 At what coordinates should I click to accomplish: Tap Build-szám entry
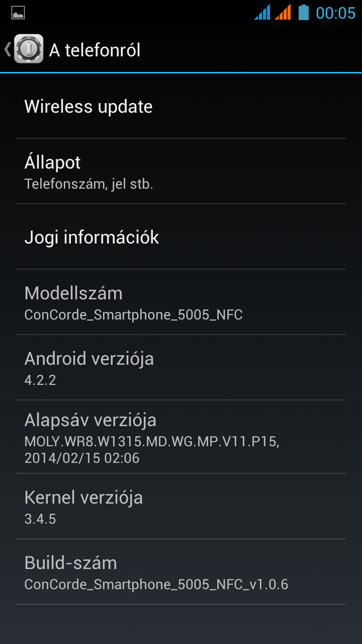(181, 572)
